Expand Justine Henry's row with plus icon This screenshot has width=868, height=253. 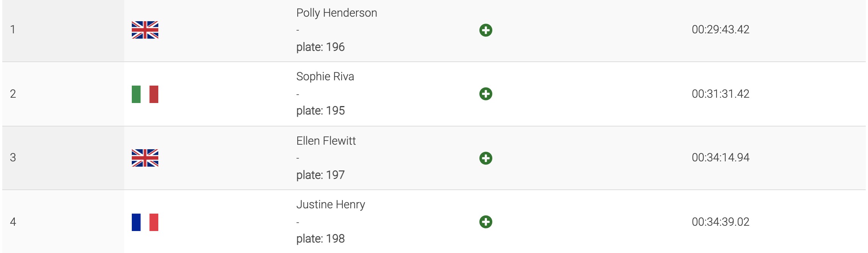pos(486,222)
